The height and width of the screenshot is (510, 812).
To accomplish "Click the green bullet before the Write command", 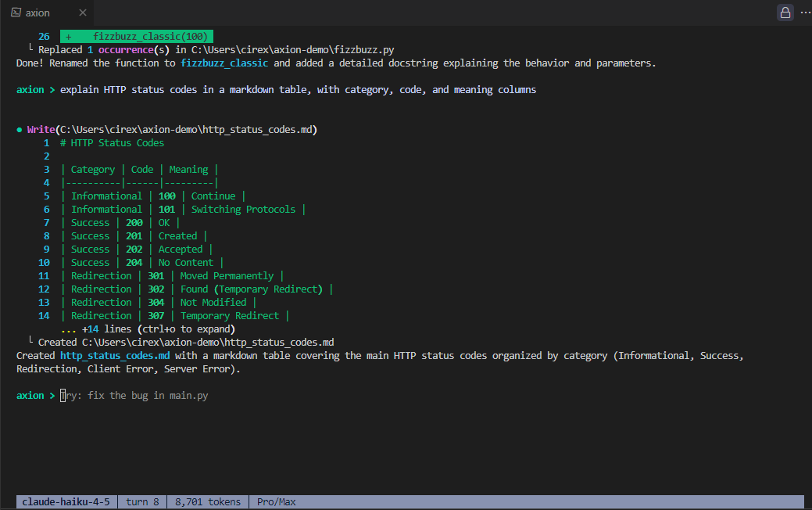I will pos(20,130).
